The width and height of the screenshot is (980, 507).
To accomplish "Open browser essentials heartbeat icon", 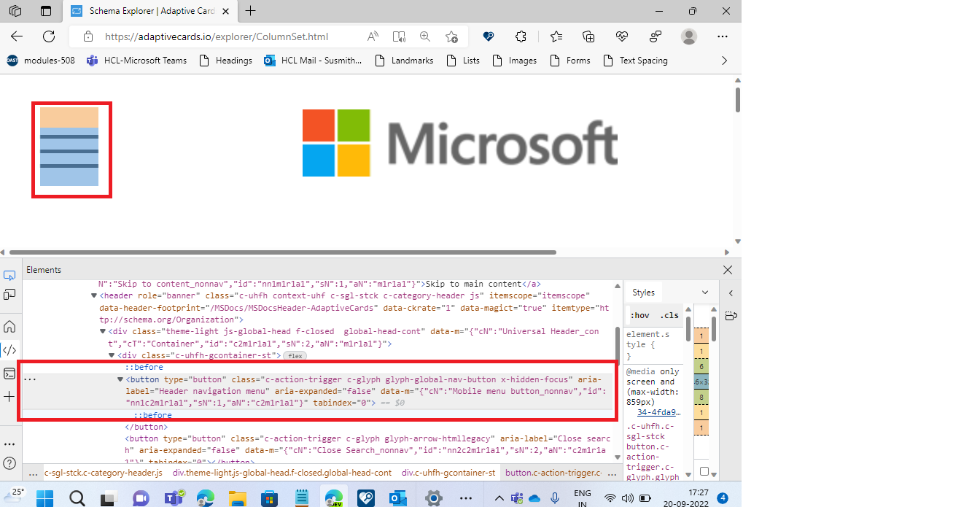I will coord(622,36).
